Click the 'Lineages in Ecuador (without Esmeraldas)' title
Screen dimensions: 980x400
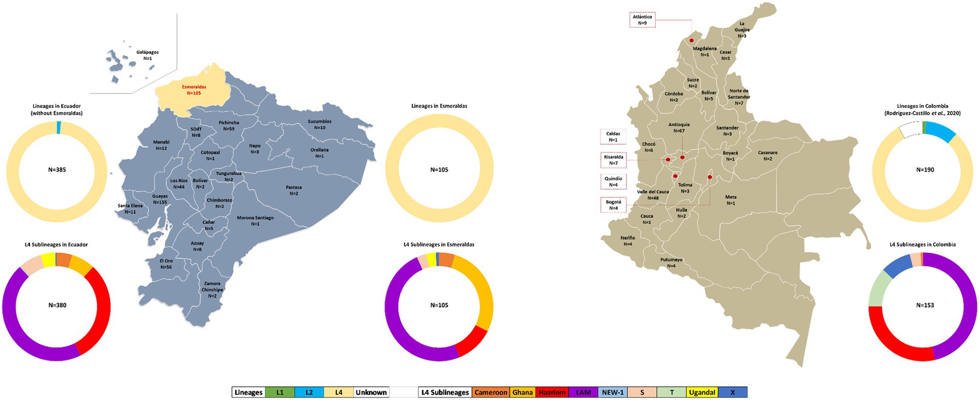click(x=57, y=109)
